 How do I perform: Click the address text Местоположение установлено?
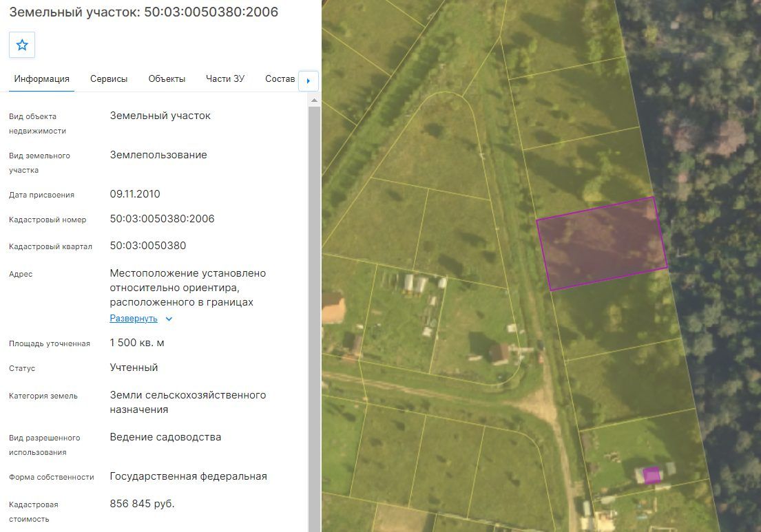point(188,273)
